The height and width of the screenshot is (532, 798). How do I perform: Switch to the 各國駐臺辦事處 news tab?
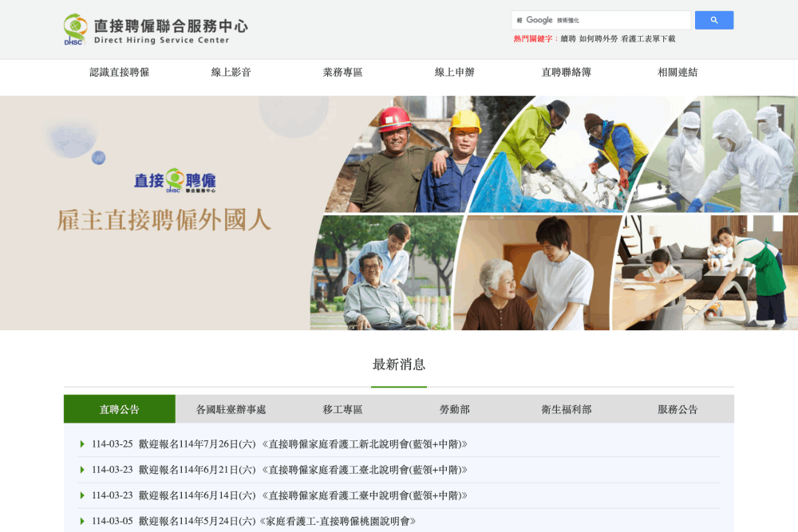pos(231,409)
